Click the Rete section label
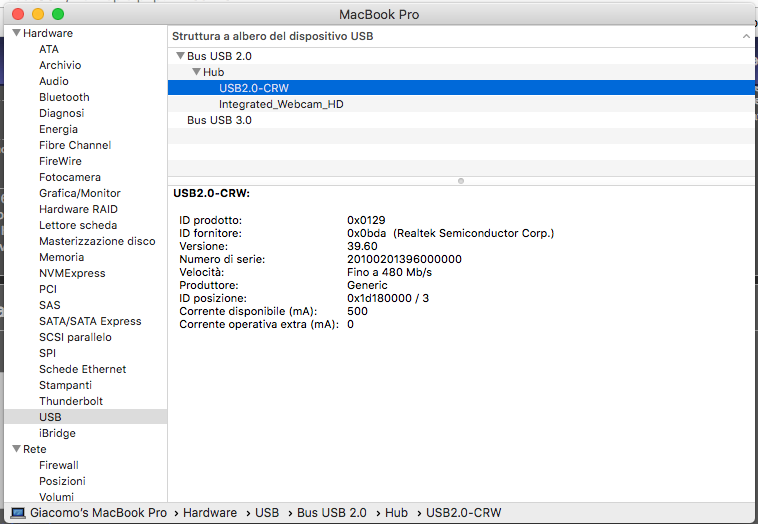Viewport: 758px width, 524px height. (35, 449)
